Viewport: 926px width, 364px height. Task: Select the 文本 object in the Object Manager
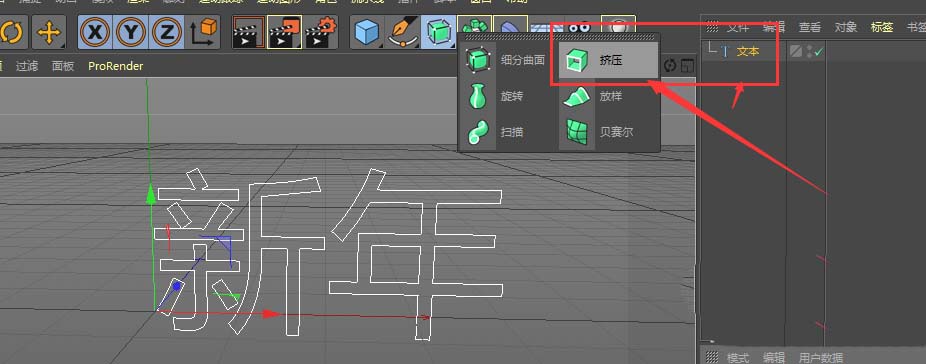748,51
